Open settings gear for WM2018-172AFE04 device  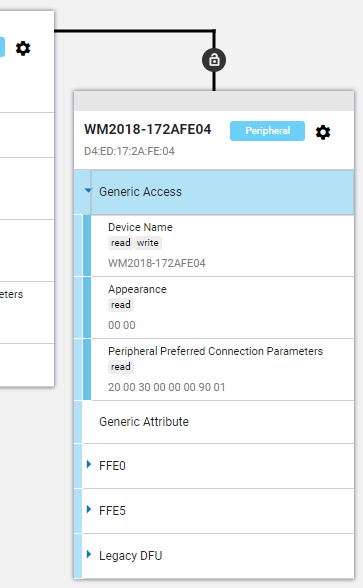[x=323, y=132]
